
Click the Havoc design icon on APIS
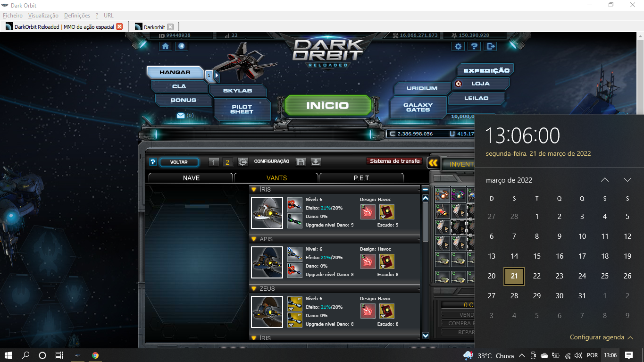pos(368,261)
